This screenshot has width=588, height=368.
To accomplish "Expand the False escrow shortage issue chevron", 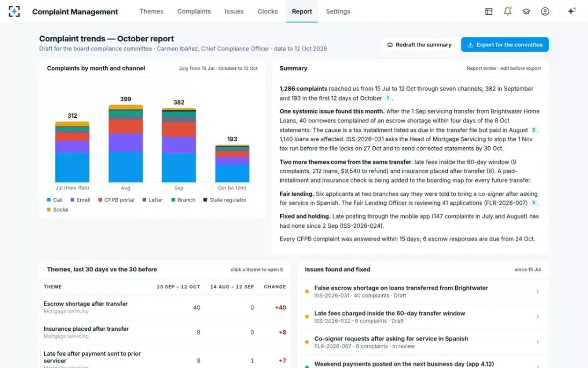I will tap(538, 291).
